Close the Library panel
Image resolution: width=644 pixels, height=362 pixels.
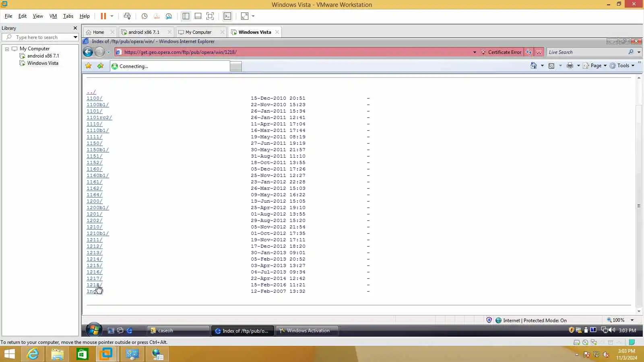(x=75, y=28)
